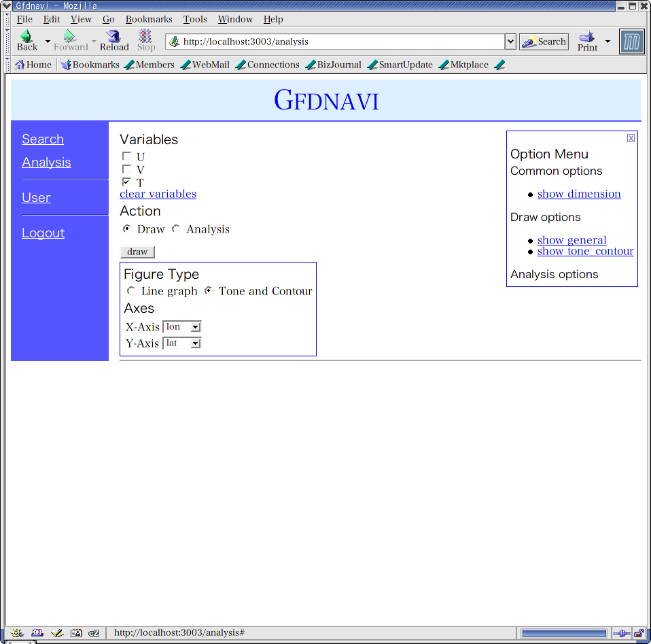Viewport: 651px width, 644px height.
Task: Click the User link in sidebar
Action: (x=36, y=198)
